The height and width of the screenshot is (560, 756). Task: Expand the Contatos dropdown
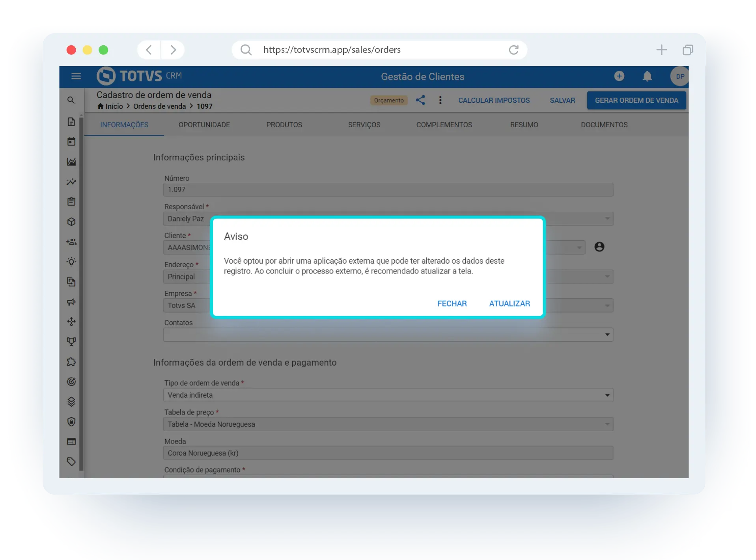tap(388, 335)
